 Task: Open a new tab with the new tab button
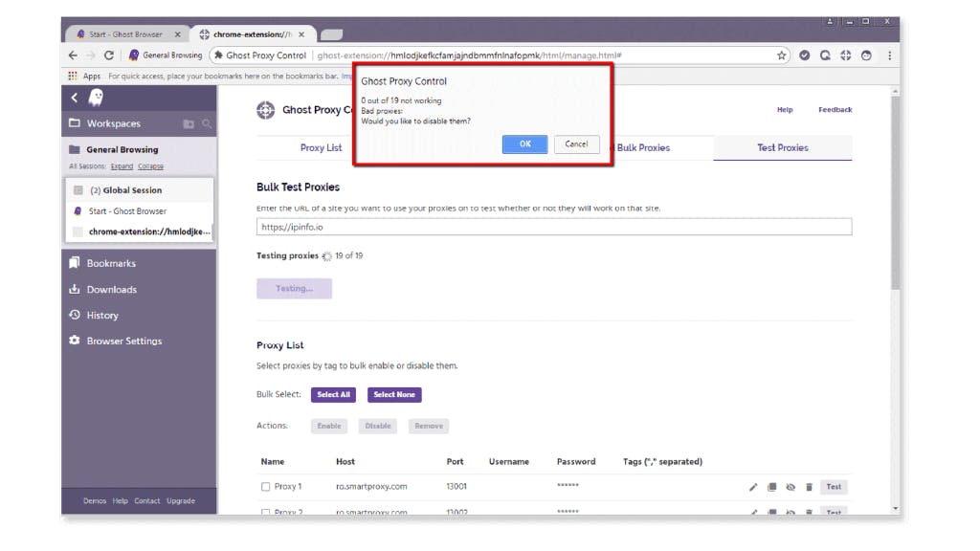(331, 35)
